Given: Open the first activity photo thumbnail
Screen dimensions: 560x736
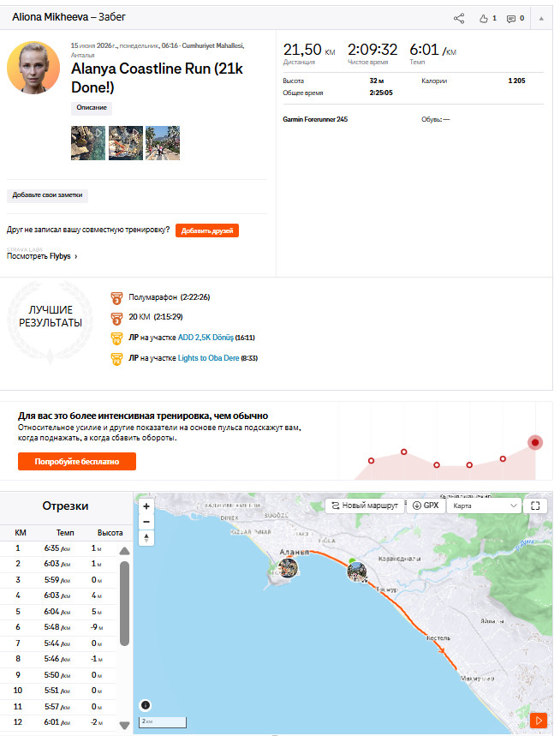Looking at the screenshot, I should click(x=88, y=143).
